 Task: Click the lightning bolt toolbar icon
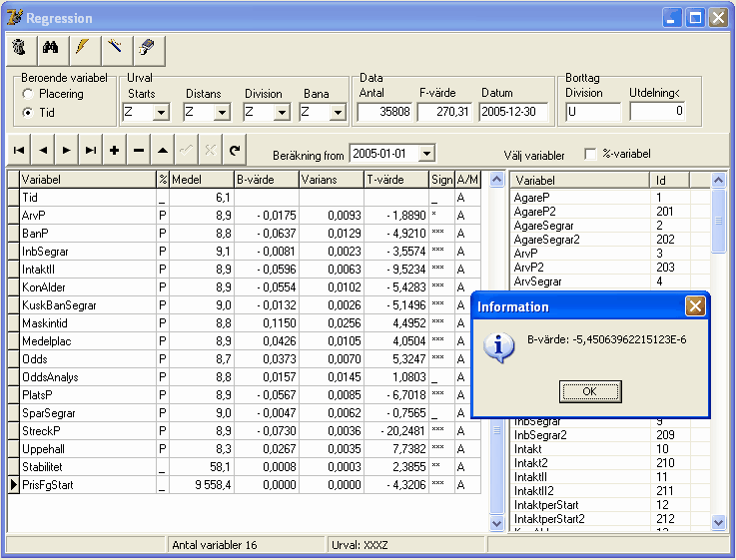point(83,48)
